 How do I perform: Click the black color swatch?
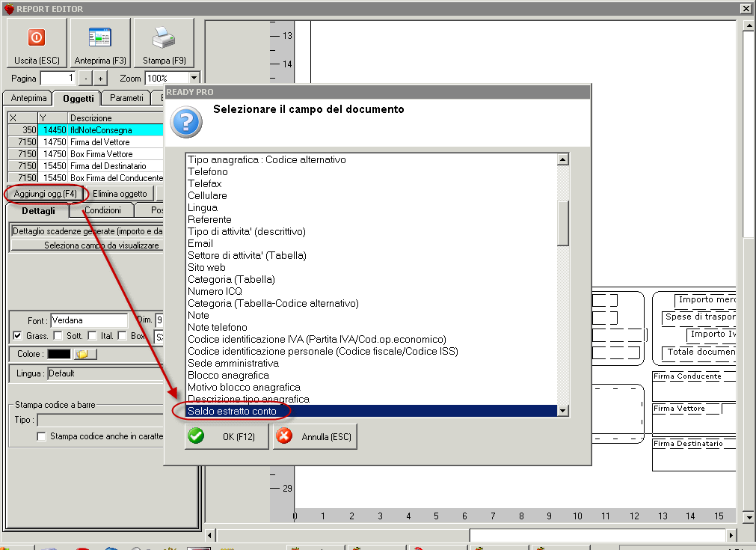click(59, 354)
